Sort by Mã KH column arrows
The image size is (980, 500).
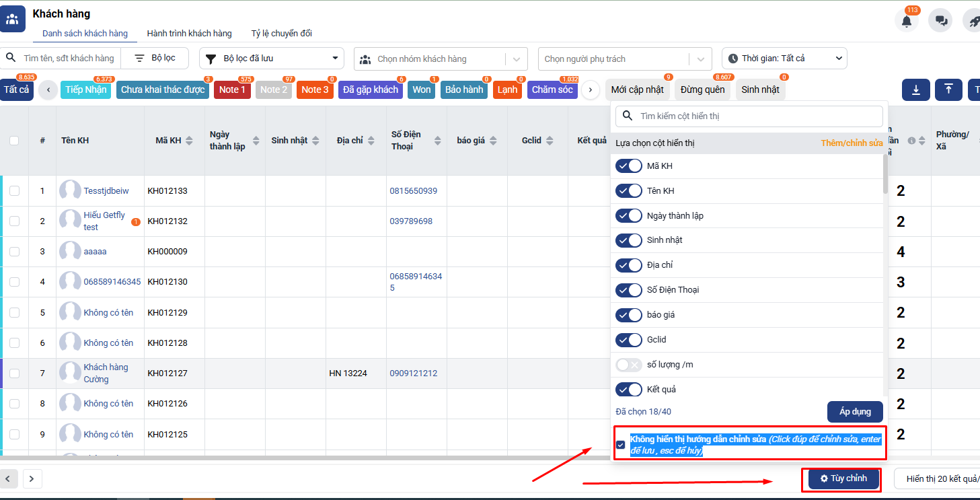coord(189,141)
